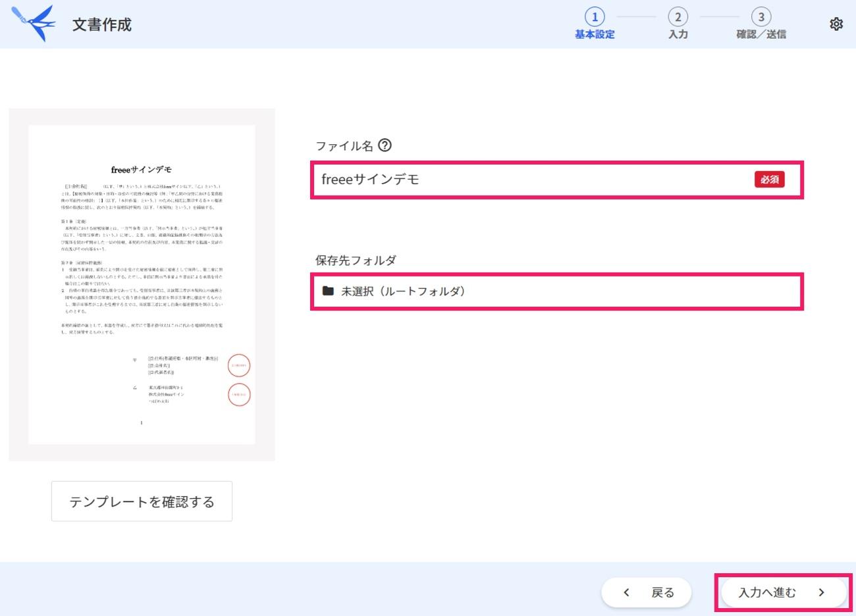This screenshot has height=616, width=856.
Task: Click the folder icon in 保存先フォルダ
Action: 328,291
